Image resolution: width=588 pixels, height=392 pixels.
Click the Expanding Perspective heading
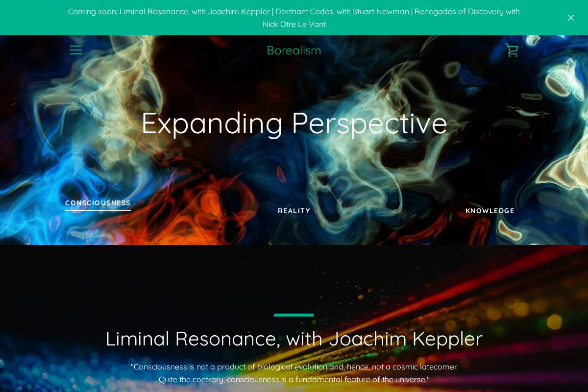[294, 122]
